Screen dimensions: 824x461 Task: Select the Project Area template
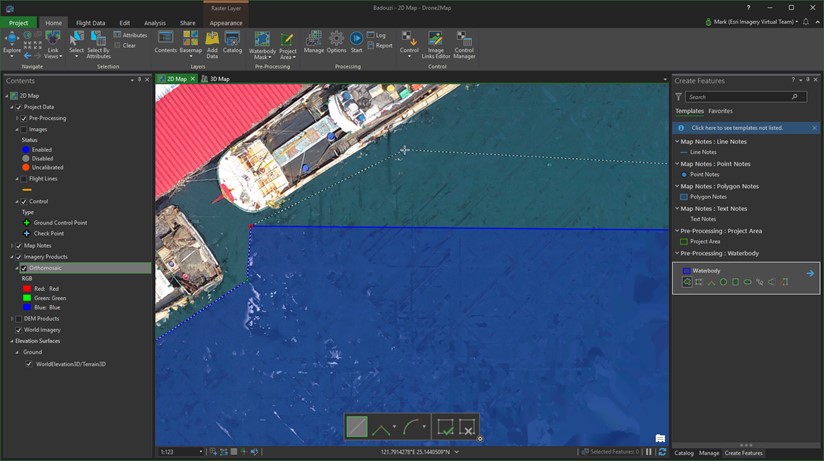tap(705, 241)
